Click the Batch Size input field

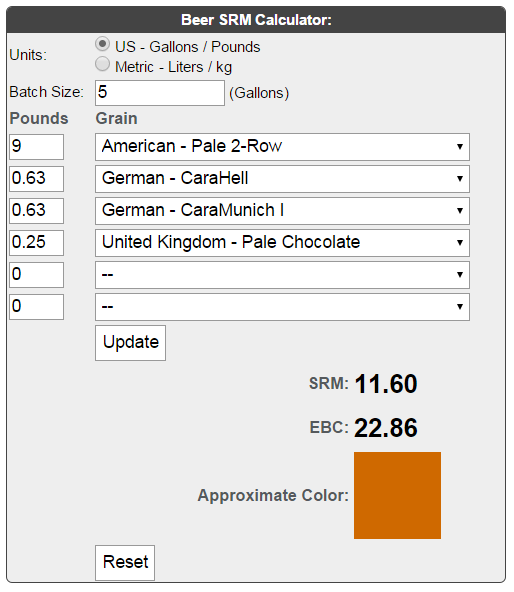(x=160, y=93)
